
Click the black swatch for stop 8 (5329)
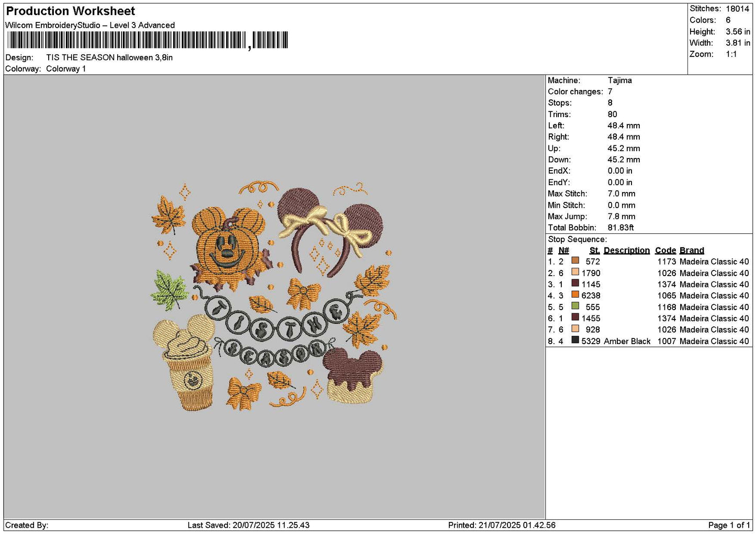(576, 340)
